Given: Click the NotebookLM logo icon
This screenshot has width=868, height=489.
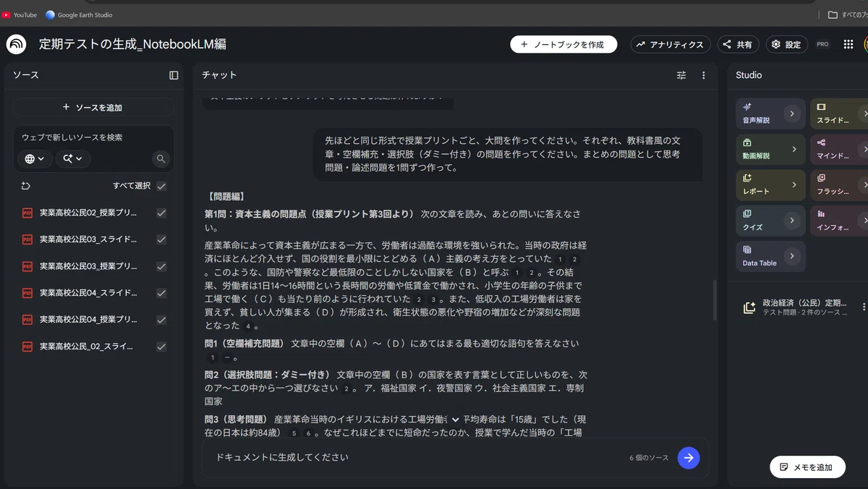Looking at the screenshot, I should 16,44.
